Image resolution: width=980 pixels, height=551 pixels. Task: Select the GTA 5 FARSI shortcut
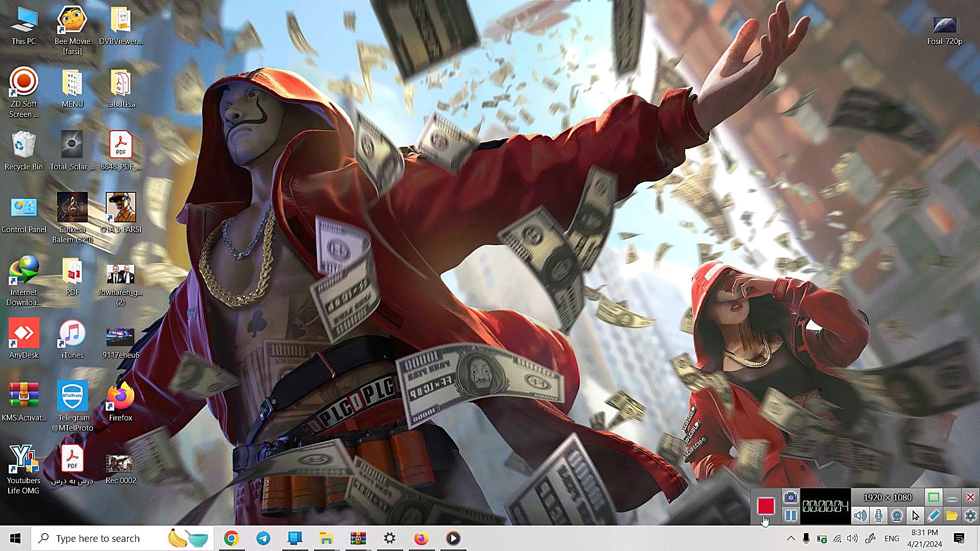tap(121, 214)
